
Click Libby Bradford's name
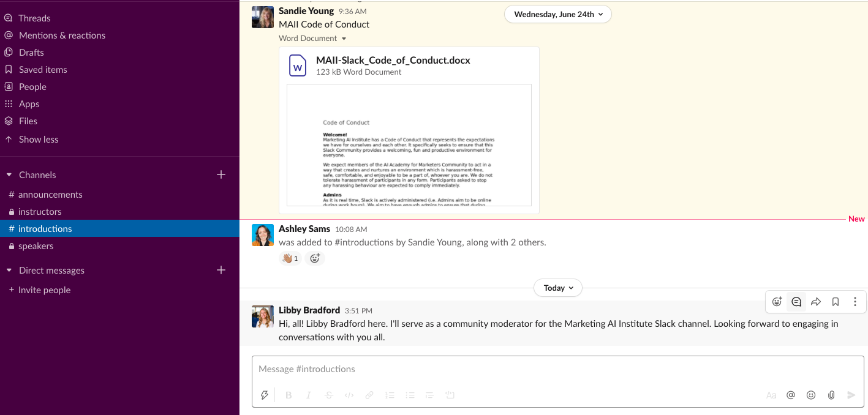click(x=309, y=310)
